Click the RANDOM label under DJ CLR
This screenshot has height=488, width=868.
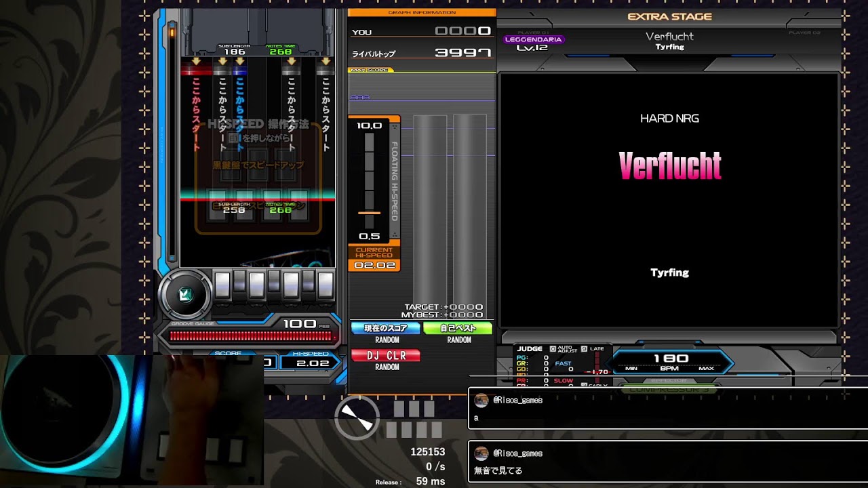pos(387,367)
